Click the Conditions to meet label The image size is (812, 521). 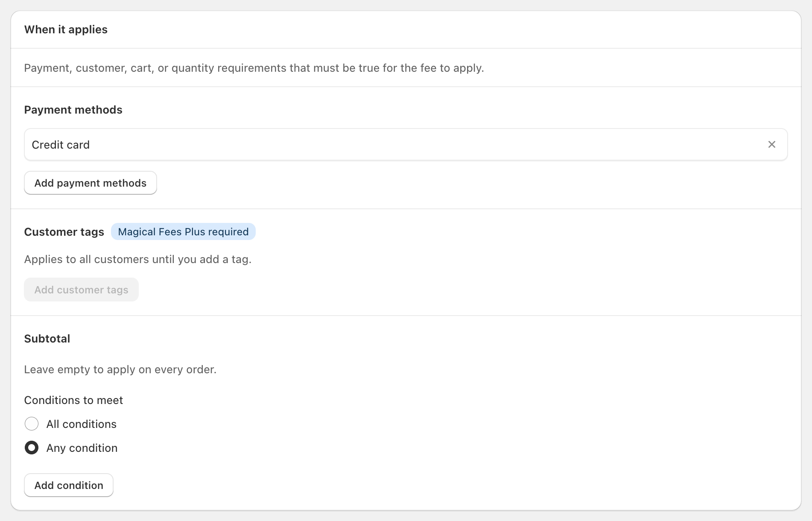(x=73, y=400)
